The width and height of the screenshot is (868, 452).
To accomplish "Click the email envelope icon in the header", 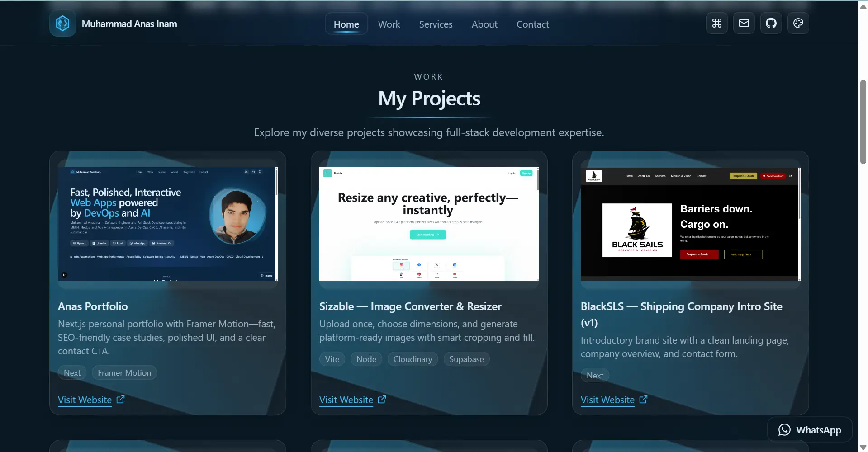I will [x=744, y=23].
